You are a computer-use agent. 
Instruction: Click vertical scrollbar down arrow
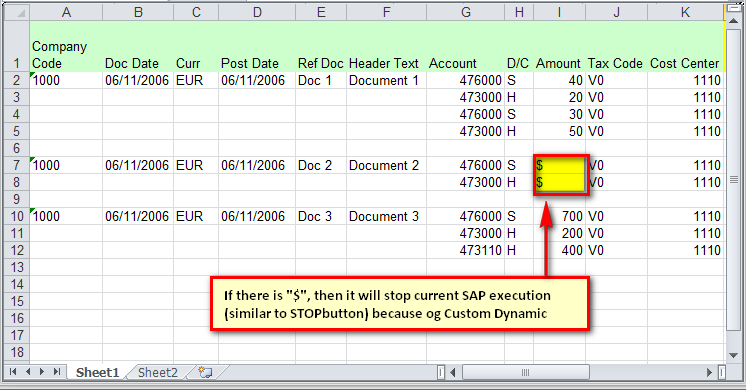[733, 355]
